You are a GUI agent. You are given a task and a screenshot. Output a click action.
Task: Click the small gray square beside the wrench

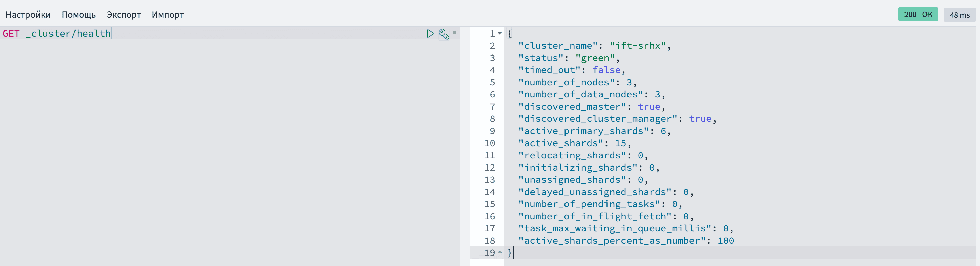[x=455, y=33]
